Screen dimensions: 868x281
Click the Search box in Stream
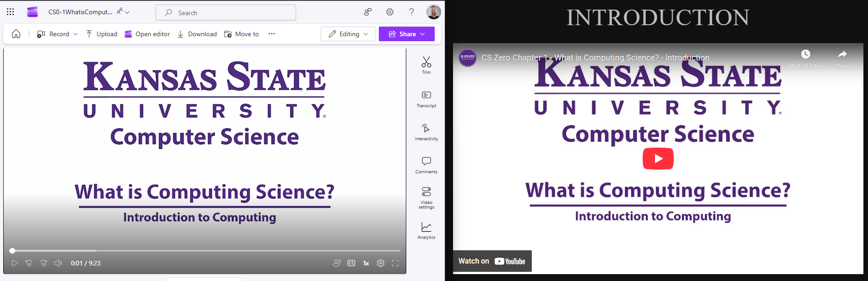[226, 12]
